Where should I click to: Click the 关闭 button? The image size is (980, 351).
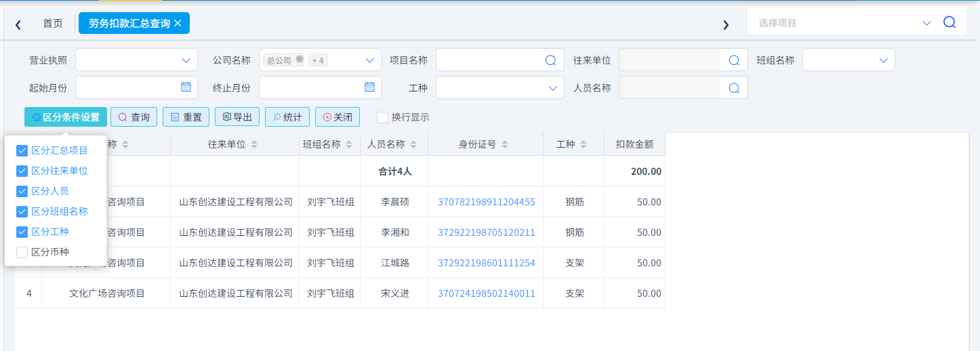tap(338, 117)
